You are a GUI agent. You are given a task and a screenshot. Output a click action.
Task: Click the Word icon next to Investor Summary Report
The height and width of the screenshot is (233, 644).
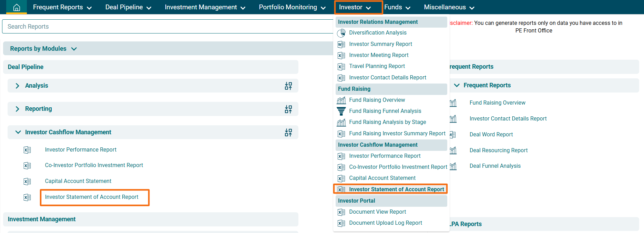341,44
